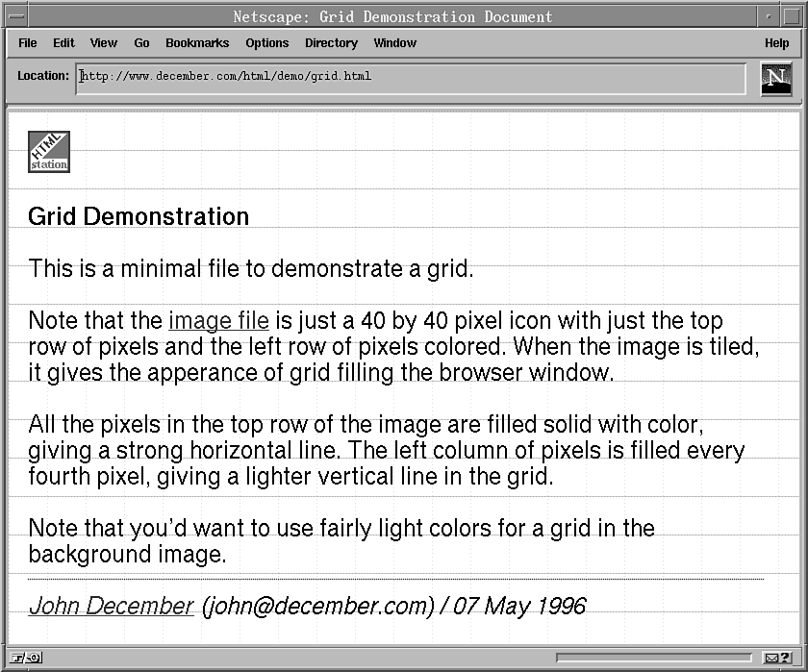Minimize the Netscape window from title bar
The image size is (808, 672).
[769, 16]
